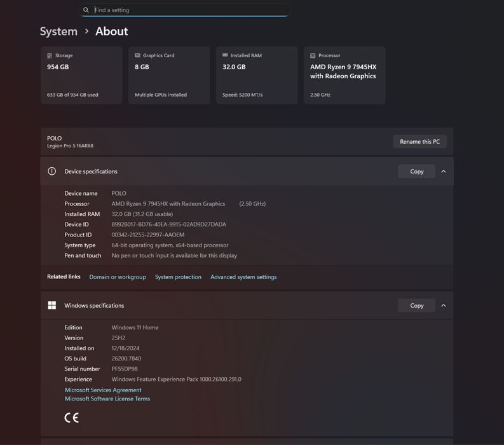Screen dimensions: 504x445
Task: Click the Windows logo icon
Action: (x=52, y=305)
